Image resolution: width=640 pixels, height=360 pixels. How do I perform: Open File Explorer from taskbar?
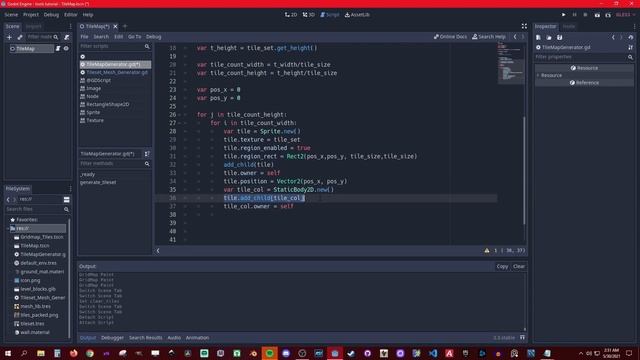(x=41, y=353)
